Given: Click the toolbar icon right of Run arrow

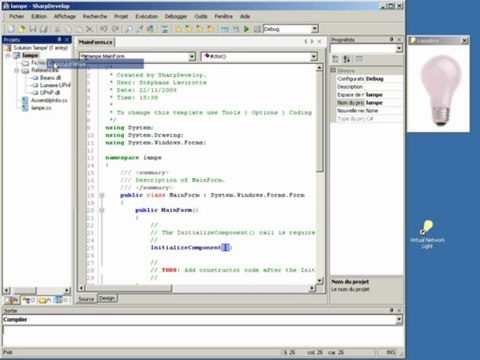Looking at the screenshot, I should point(257,29).
